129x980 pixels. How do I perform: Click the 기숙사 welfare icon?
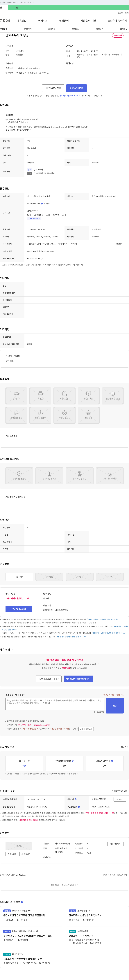[40, 396]
